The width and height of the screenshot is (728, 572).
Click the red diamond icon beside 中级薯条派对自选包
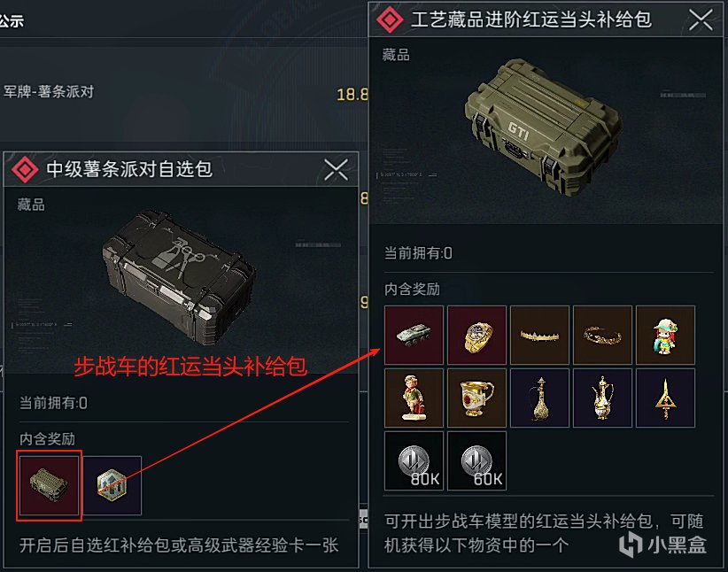click(25, 169)
